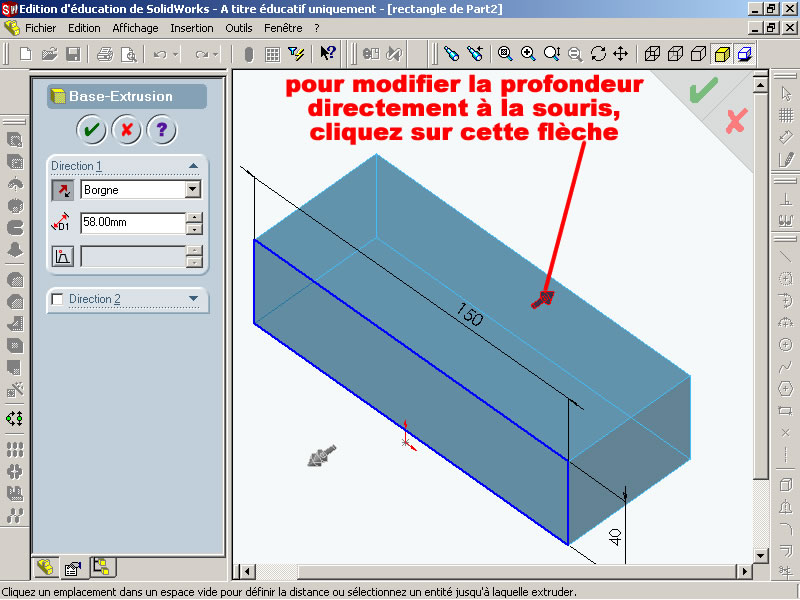Open the Redo history dropdown arrow
Image resolution: width=800 pixels, height=600 pixels.
[215, 54]
